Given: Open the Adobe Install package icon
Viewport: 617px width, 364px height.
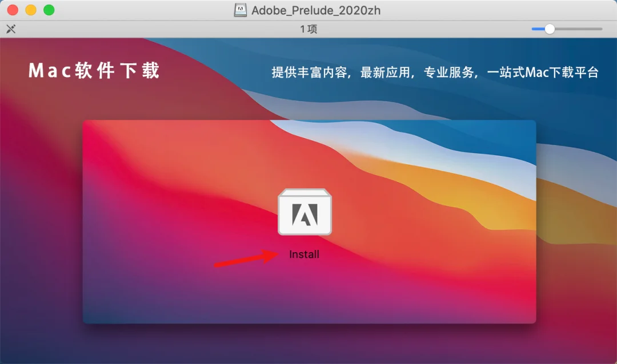Looking at the screenshot, I should 305,212.
